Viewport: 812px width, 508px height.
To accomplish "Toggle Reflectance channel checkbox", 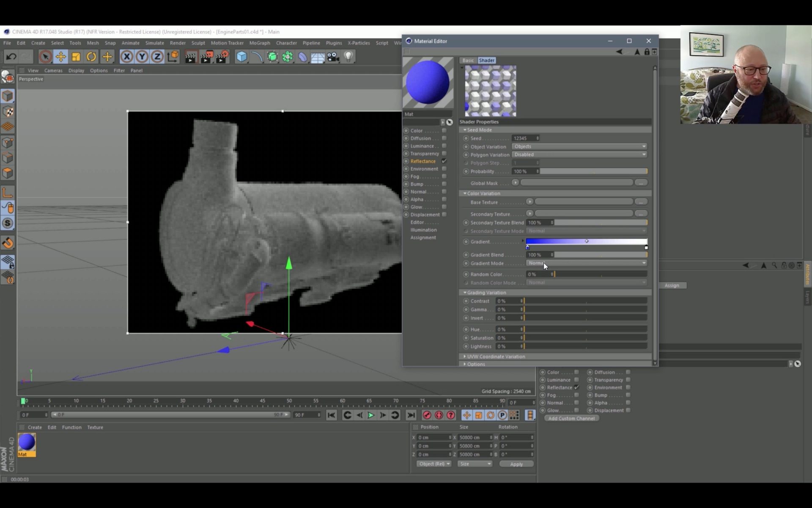I will pos(444,161).
